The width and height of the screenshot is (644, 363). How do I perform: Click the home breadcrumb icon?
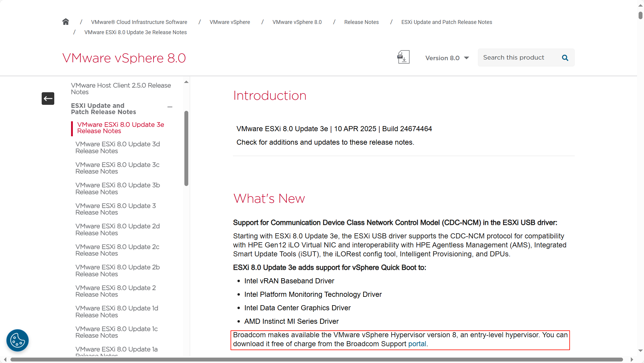point(66,22)
